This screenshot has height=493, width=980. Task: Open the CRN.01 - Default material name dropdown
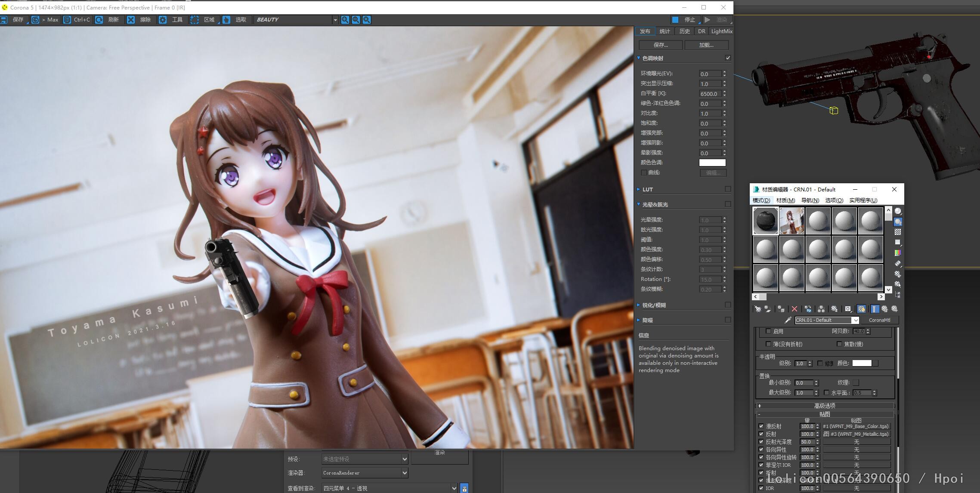(x=855, y=320)
